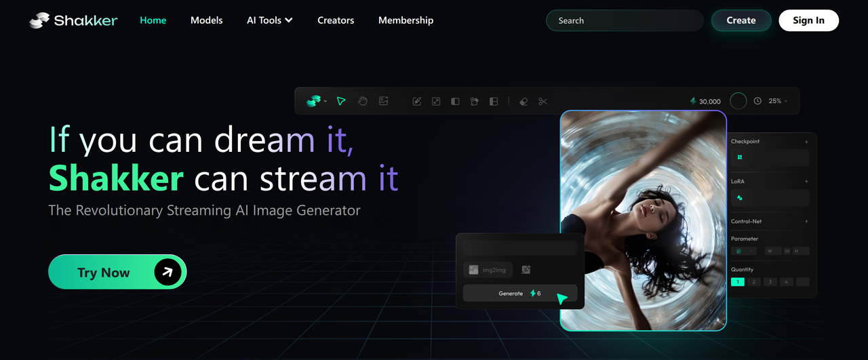
Task: Open the Parameter aspect ratio dropdown
Action: point(745,251)
